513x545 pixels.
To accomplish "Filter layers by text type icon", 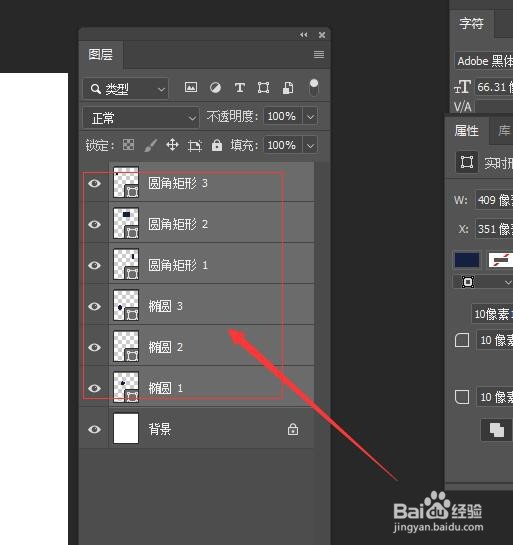I will point(239,87).
